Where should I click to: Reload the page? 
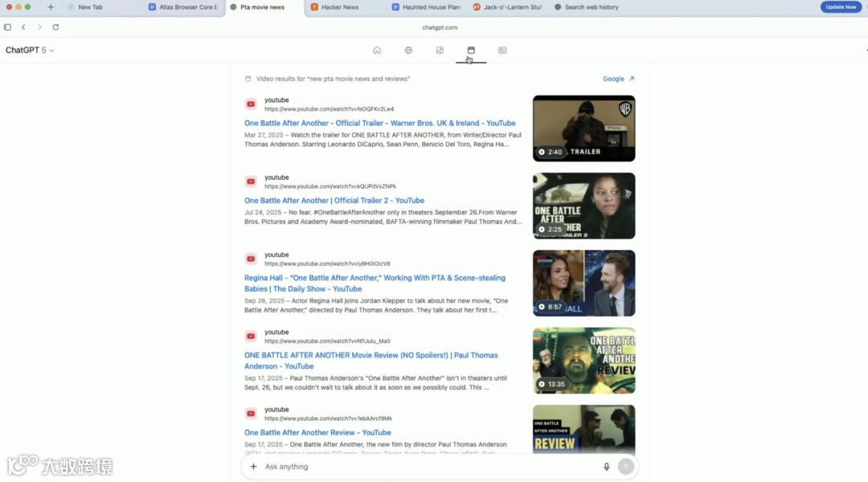(56, 27)
